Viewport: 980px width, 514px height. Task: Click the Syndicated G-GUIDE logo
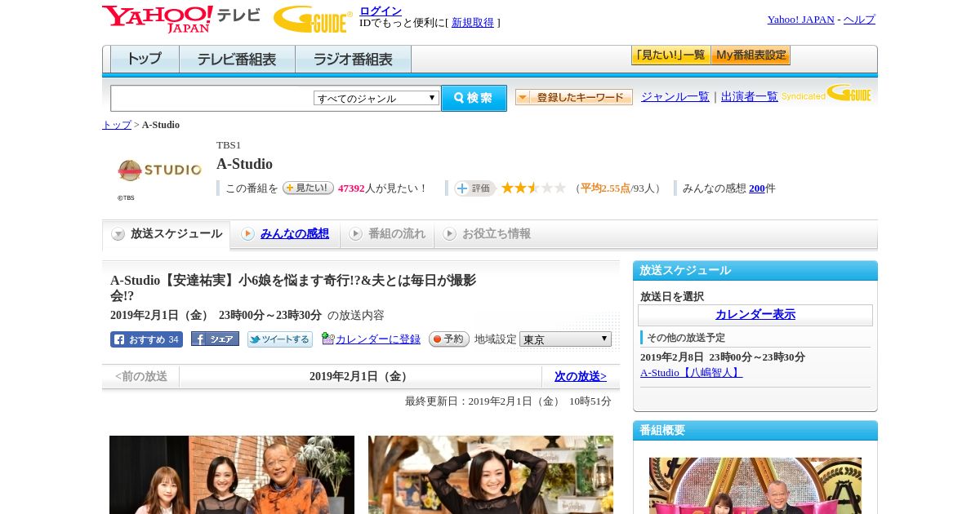(826, 94)
